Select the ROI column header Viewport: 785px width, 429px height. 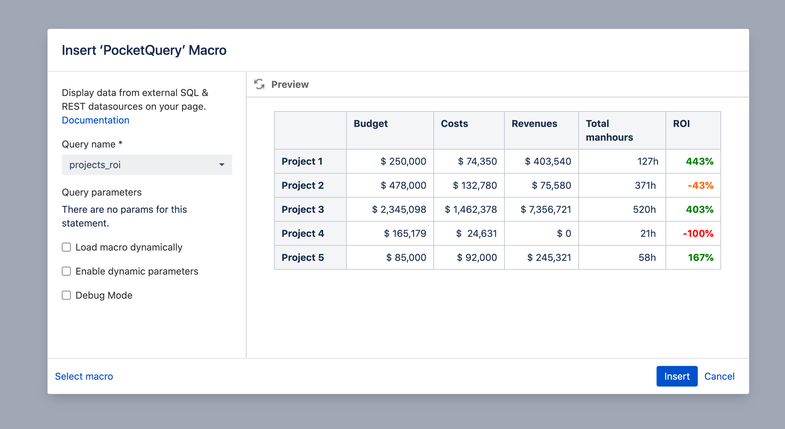(693, 130)
